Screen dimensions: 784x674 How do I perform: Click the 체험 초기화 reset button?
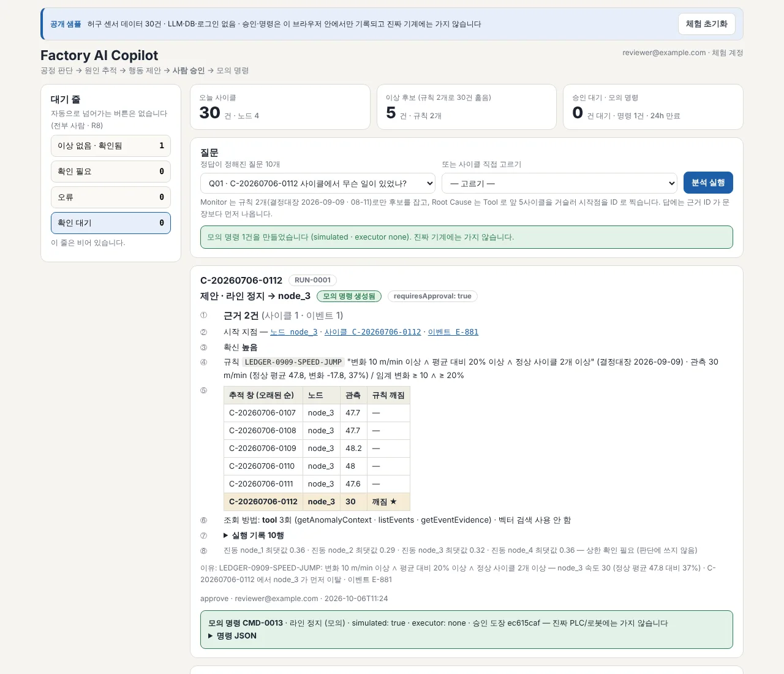706,24
